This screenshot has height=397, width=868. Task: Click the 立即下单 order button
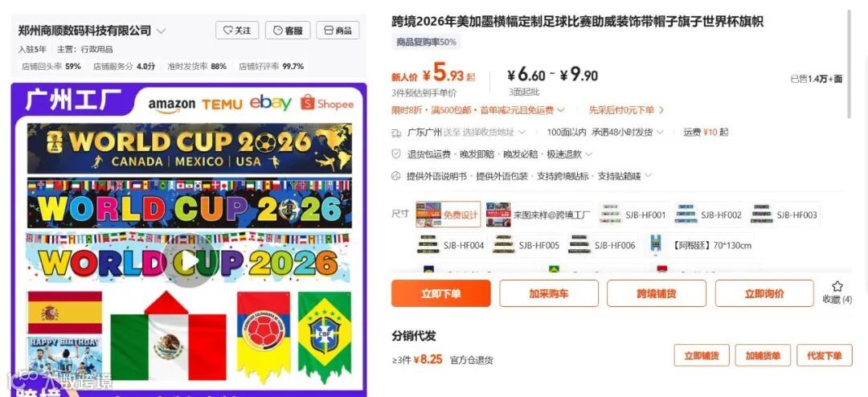[x=440, y=293]
